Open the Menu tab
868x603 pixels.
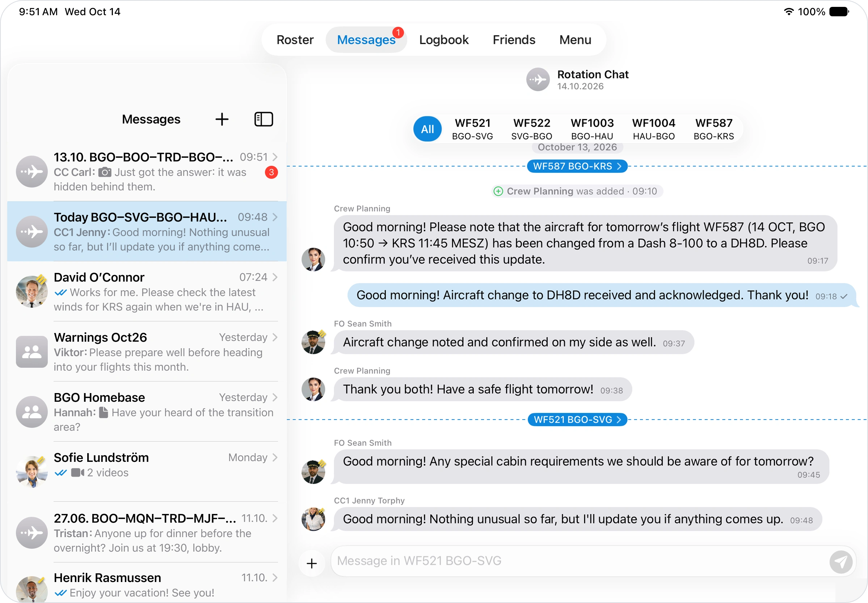coord(575,40)
